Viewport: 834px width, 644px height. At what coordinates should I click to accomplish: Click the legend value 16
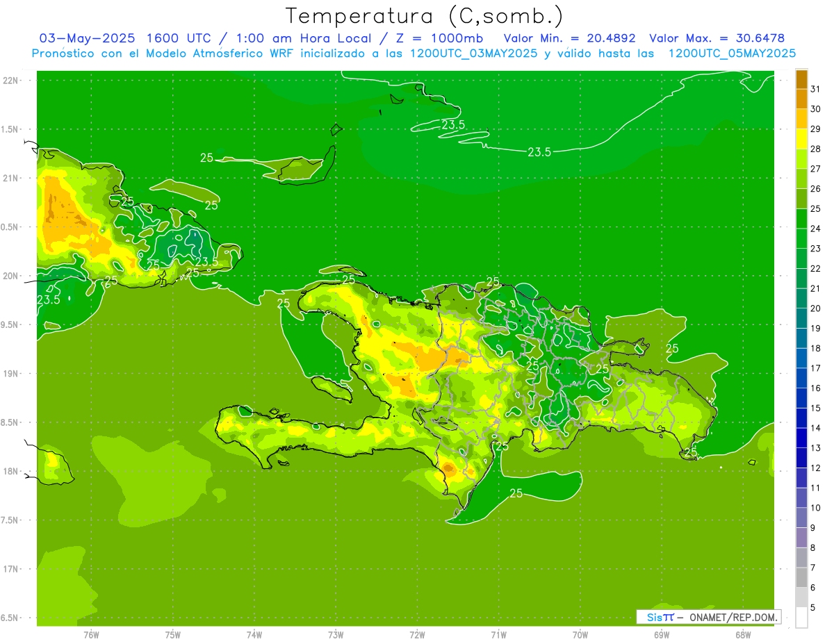click(x=815, y=388)
